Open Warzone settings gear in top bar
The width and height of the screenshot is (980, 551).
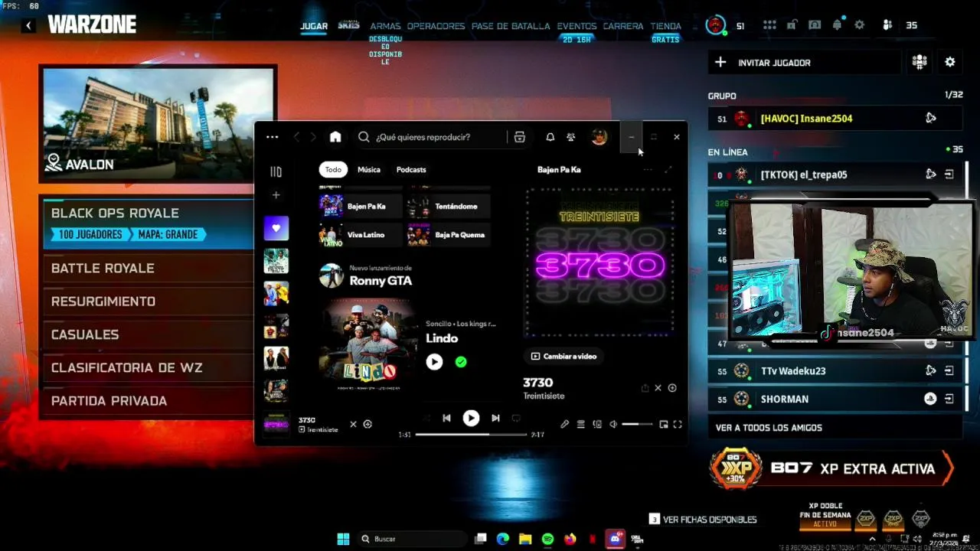coord(860,25)
